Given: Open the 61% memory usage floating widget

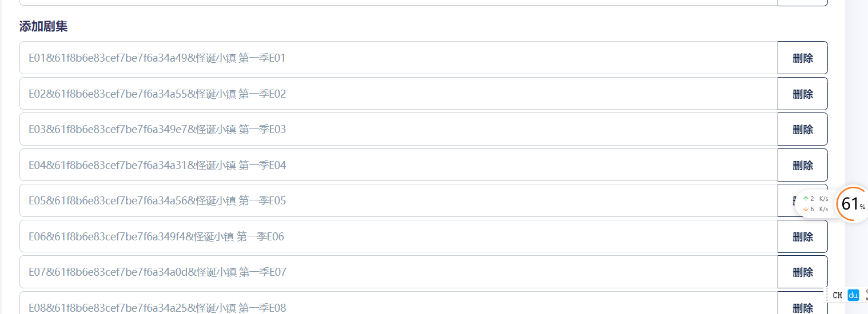Looking at the screenshot, I should tap(853, 204).
